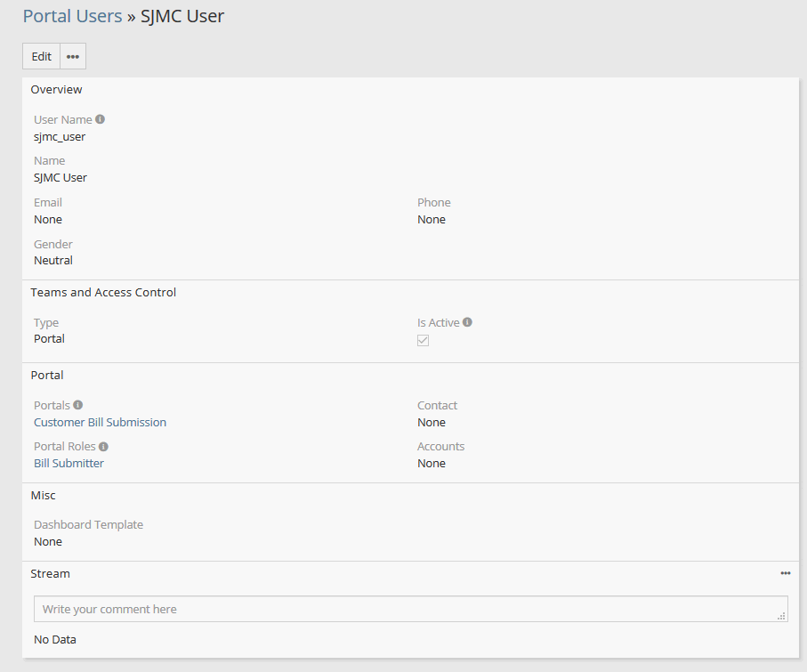
Task: Open the Stream panel three-dots menu
Action: coord(786,573)
